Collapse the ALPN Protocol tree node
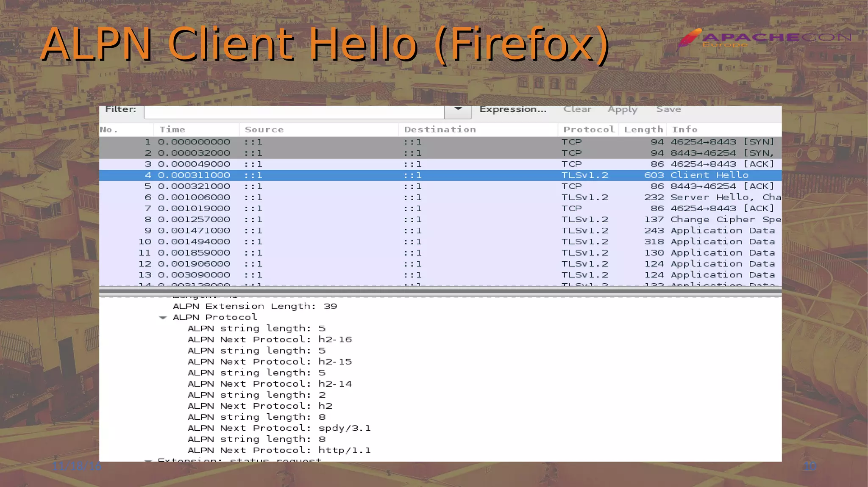Screen dimensions: 868x487 coord(163,318)
